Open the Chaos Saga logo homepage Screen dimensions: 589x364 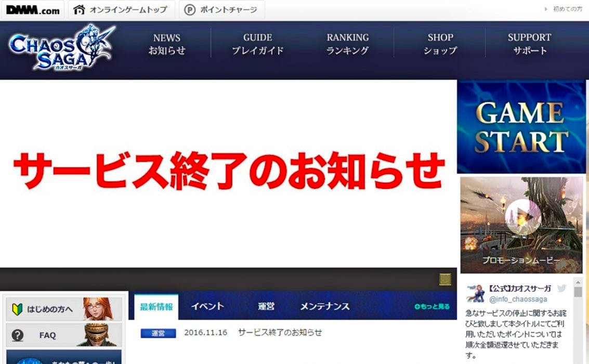point(62,48)
